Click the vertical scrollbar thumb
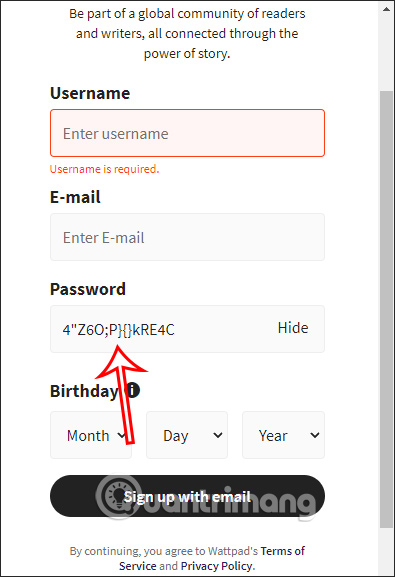 [x=386, y=309]
